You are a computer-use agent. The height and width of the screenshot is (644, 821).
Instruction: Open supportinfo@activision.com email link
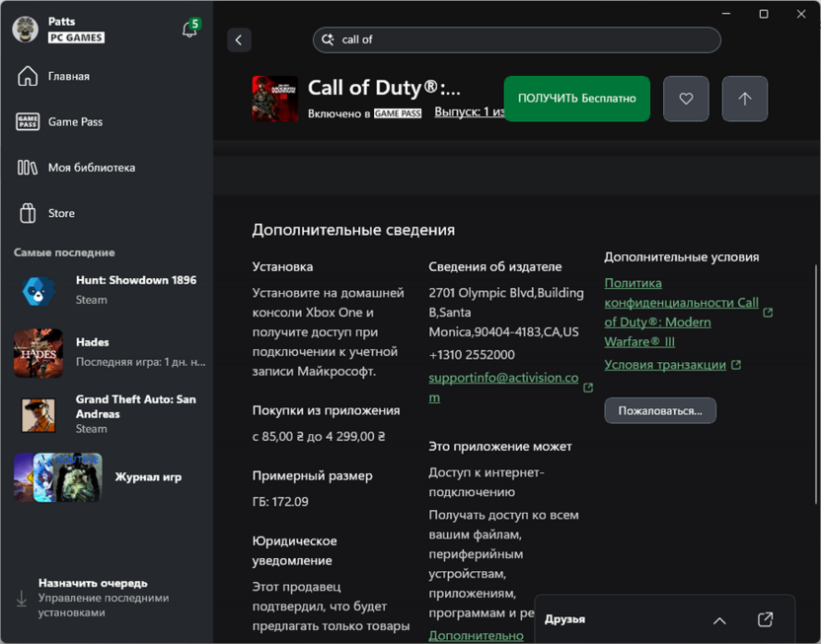[503, 378]
